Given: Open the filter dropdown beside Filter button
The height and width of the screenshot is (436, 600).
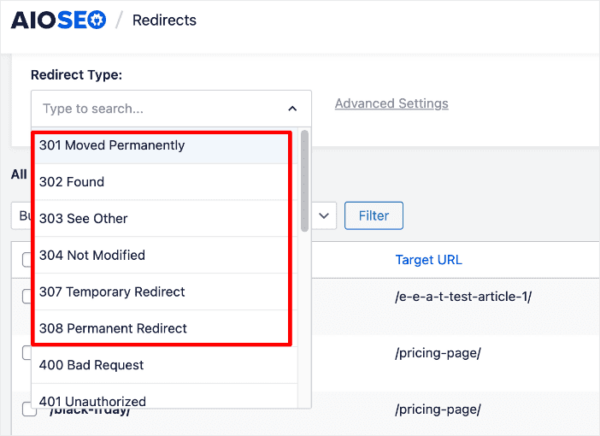Looking at the screenshot, I should (325, 214).
